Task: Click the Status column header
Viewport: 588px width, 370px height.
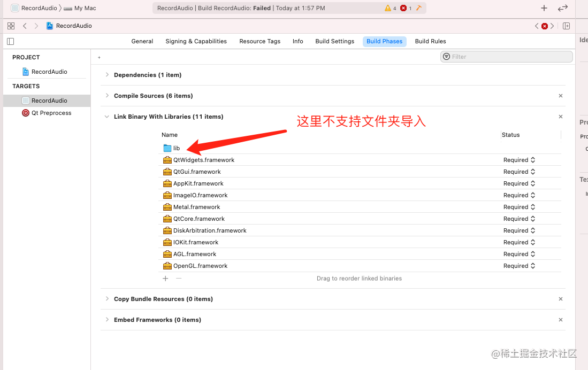Action: click(511, 135)
